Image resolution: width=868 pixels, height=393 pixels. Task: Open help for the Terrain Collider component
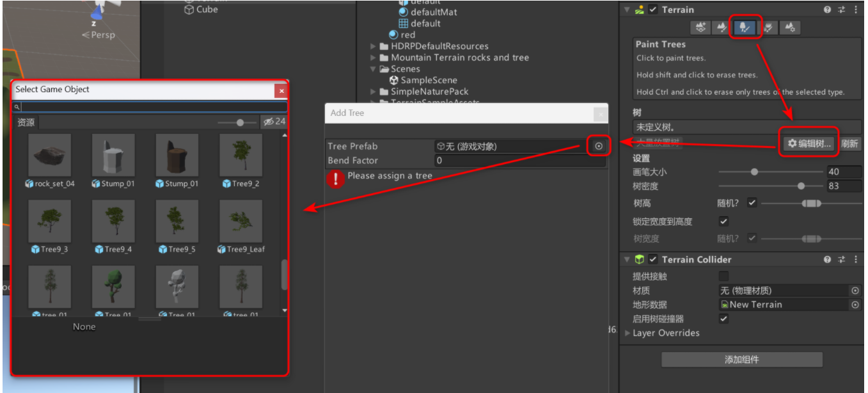tap(828, 259)
